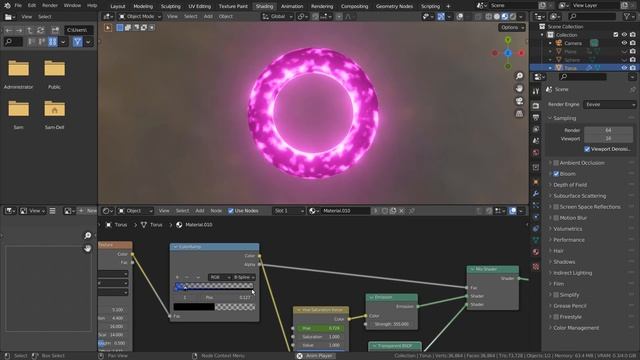The image size is (640, 360).
Task: Open the Sam folder
Action: pos(18,115)
